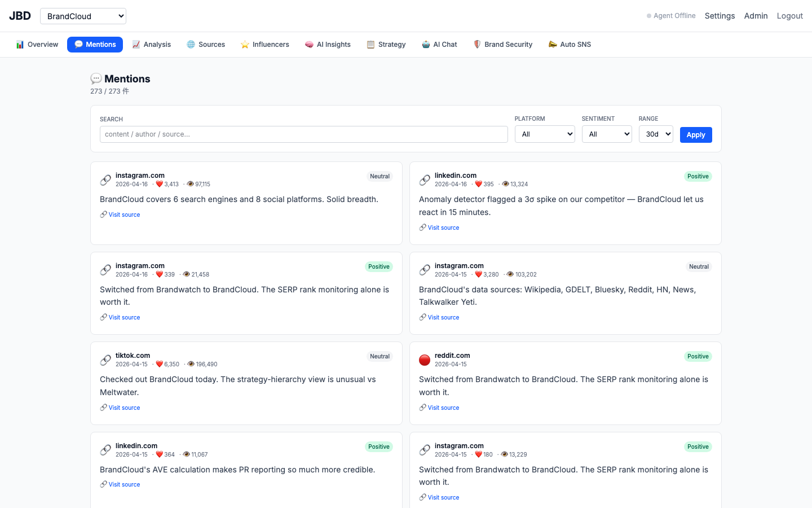This screenshot has width=812, height=508.
Task: Click the speech bubble icon beside Mentions heading
Action: point(96,79)
